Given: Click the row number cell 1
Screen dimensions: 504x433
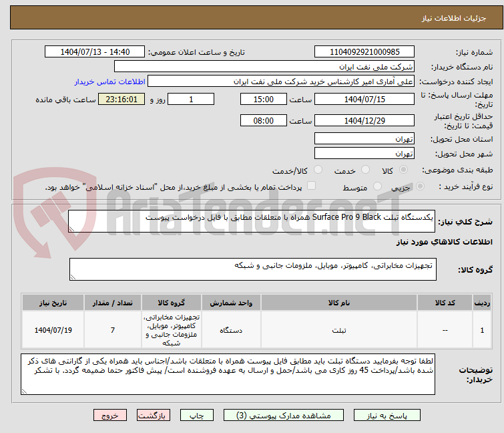Looking at the screenshot, I should click(x=482, y=329).
